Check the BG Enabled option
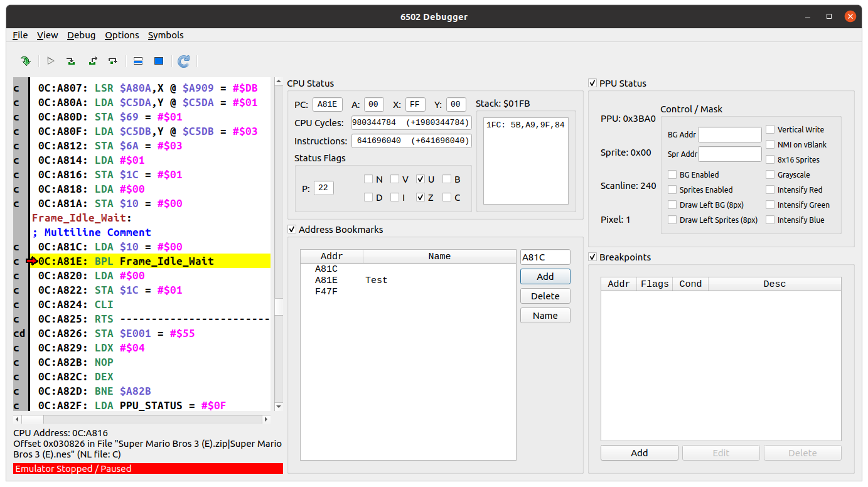This screenshot has height=487, width=868. (672, 174)
